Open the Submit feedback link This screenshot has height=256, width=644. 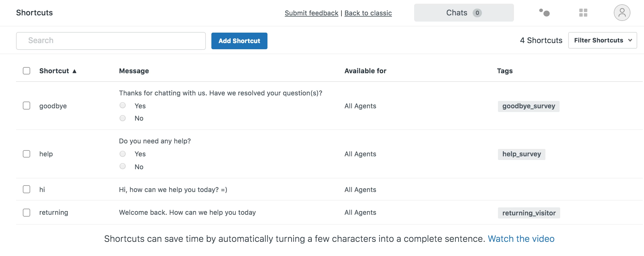click(311, 13)
